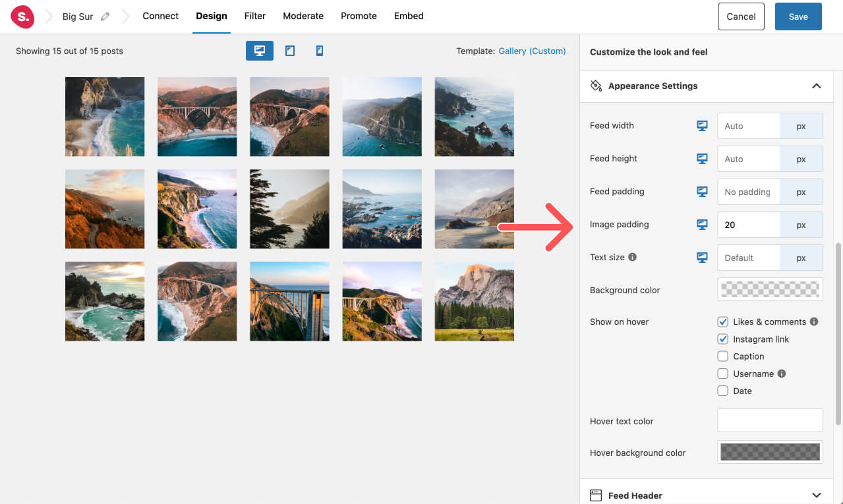Click the "Showing 15 out of 15 posts" text
The height and width of the screenshot is (504, 843).
[x=69, y=51]
